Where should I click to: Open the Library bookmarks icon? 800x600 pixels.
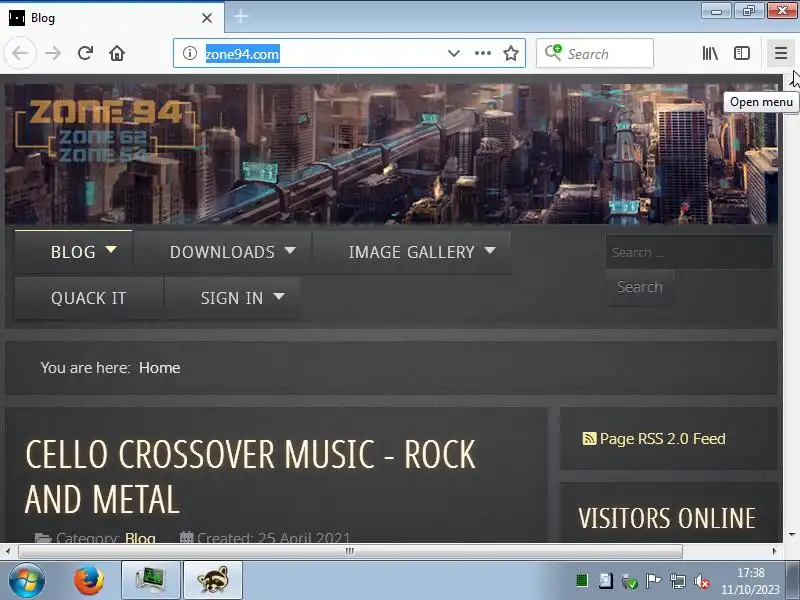coord(710,53)
